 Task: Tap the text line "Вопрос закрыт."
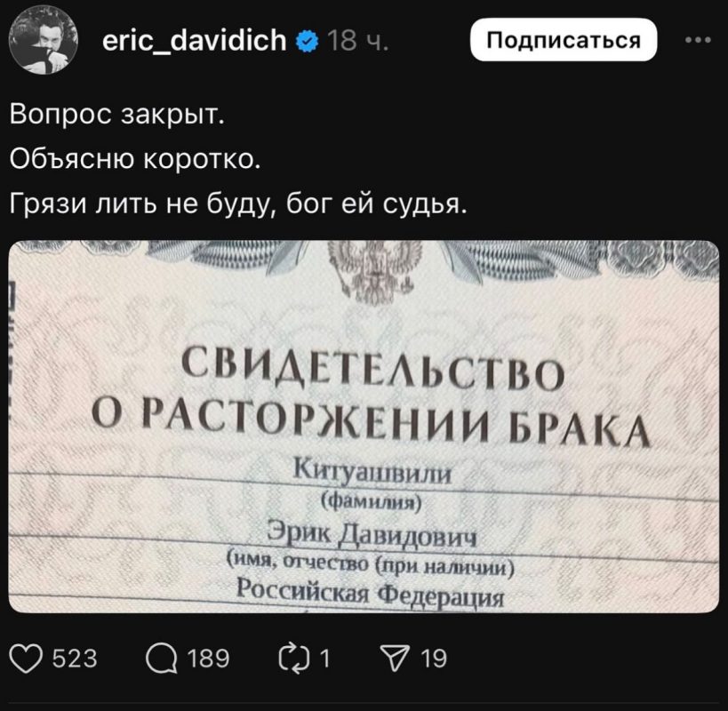[x=117, y=114]
